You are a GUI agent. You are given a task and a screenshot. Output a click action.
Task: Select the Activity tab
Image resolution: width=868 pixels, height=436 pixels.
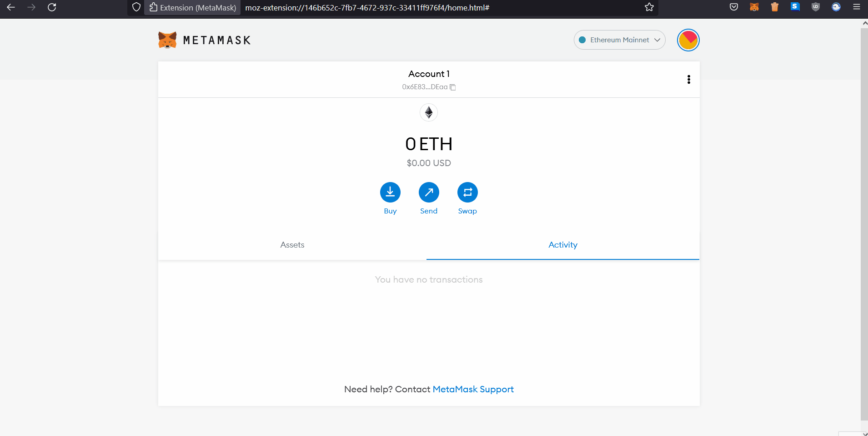(563, 245)
